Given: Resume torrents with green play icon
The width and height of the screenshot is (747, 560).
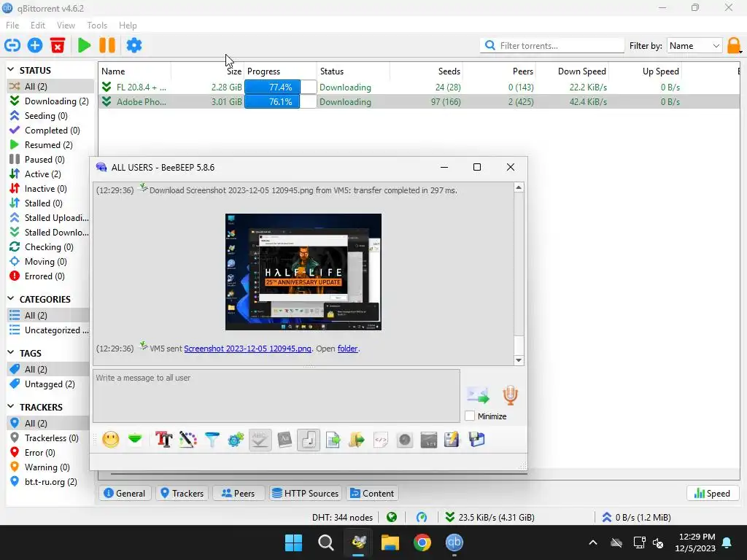Looking at the screenshot, I should click(x=85, y=46).
